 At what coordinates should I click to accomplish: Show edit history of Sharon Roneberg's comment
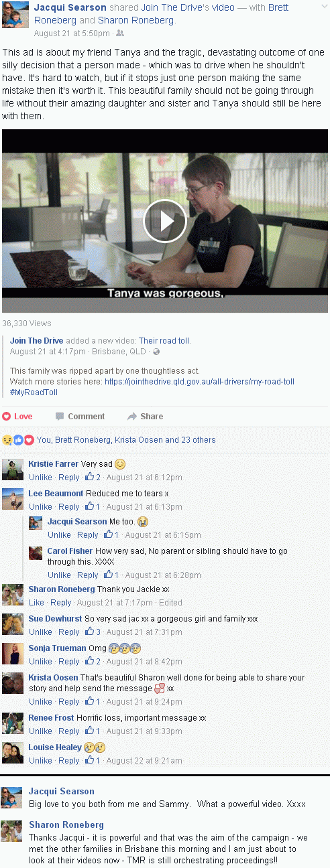point(170,603)
